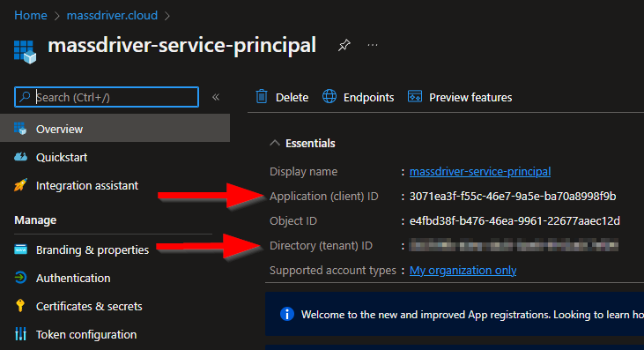Collapse the Essentials section chevron
Image resolution: width=644 pixels, height=350 pixels.
click(x=275, y=143)
